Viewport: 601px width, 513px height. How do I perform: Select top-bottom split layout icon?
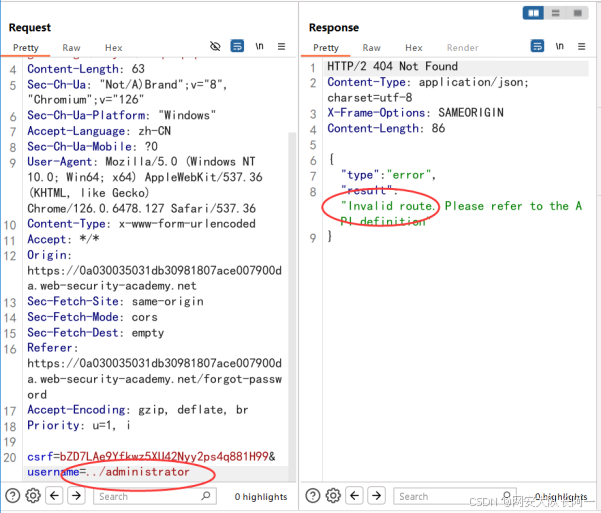[553, 13]
